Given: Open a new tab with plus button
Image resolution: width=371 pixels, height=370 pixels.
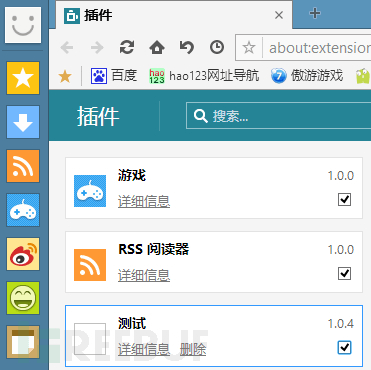Looking at the screenshot, I should coord(315,14).
